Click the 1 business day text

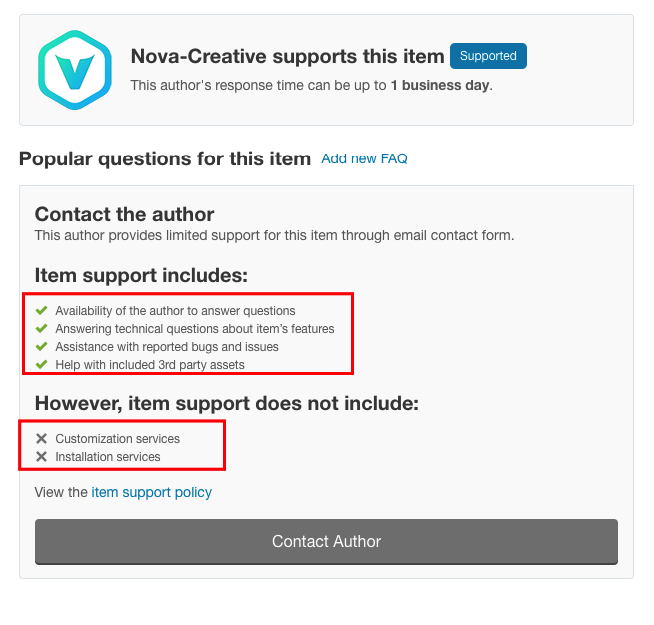click(440, 85)
